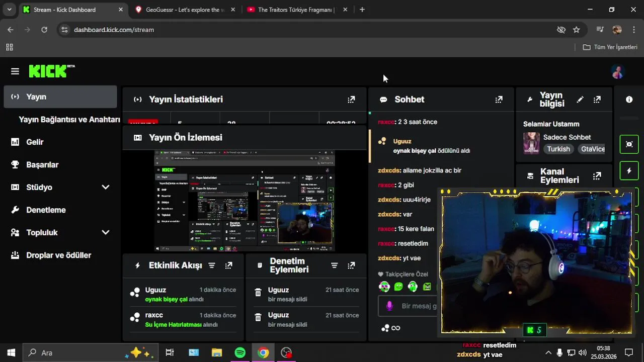
Task: Open the Etkinlik Akışı filter menu
Action: point(212,265)
